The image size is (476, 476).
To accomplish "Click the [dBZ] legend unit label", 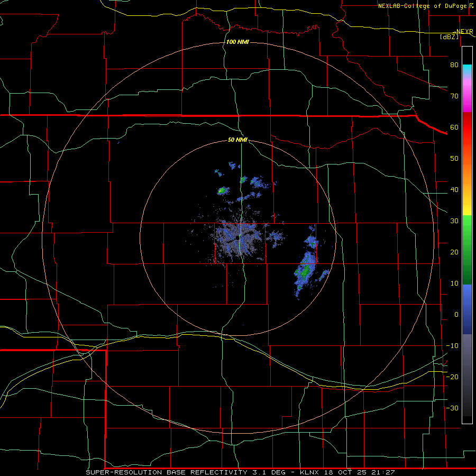I will click(449, 36).
